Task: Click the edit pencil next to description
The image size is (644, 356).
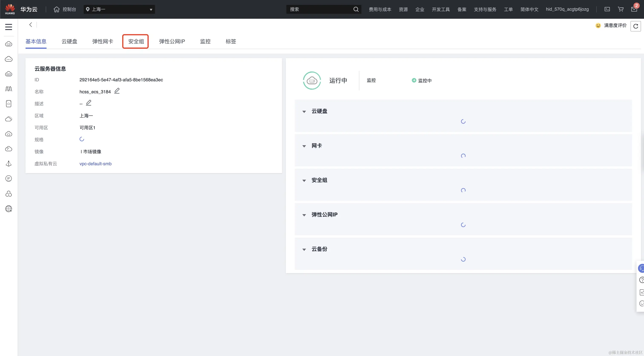Action: click(x=89, y=103)
